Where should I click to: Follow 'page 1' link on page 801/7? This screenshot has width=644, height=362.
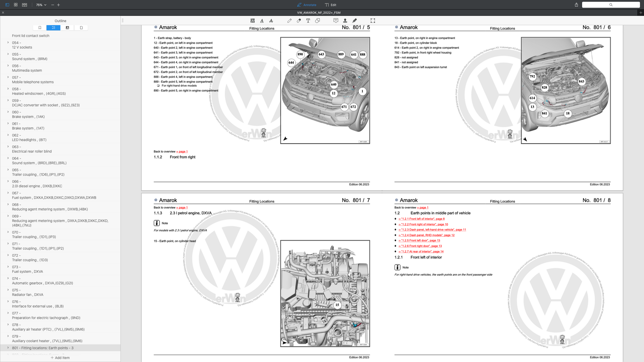pyautogui.click(x=182, y=208)
